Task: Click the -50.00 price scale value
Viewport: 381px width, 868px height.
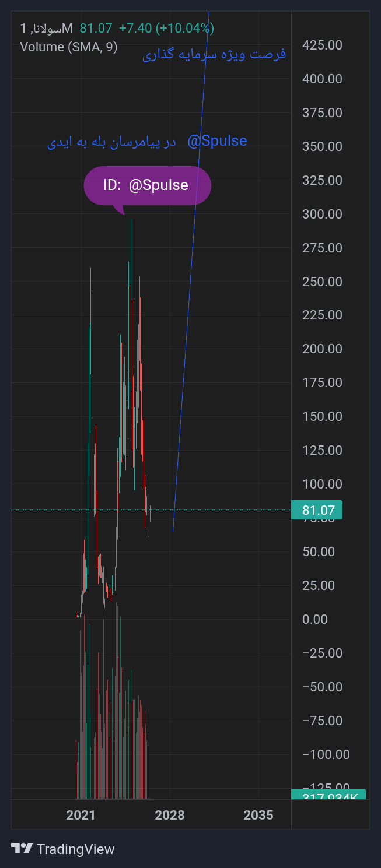Action: 323,687
